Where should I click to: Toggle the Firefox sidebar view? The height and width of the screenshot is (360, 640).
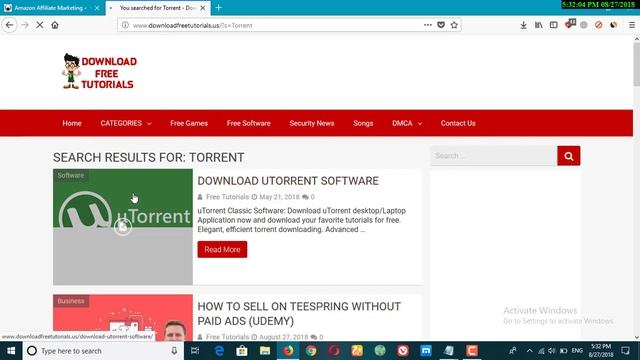pyautogui.click(x=553, y=25)
